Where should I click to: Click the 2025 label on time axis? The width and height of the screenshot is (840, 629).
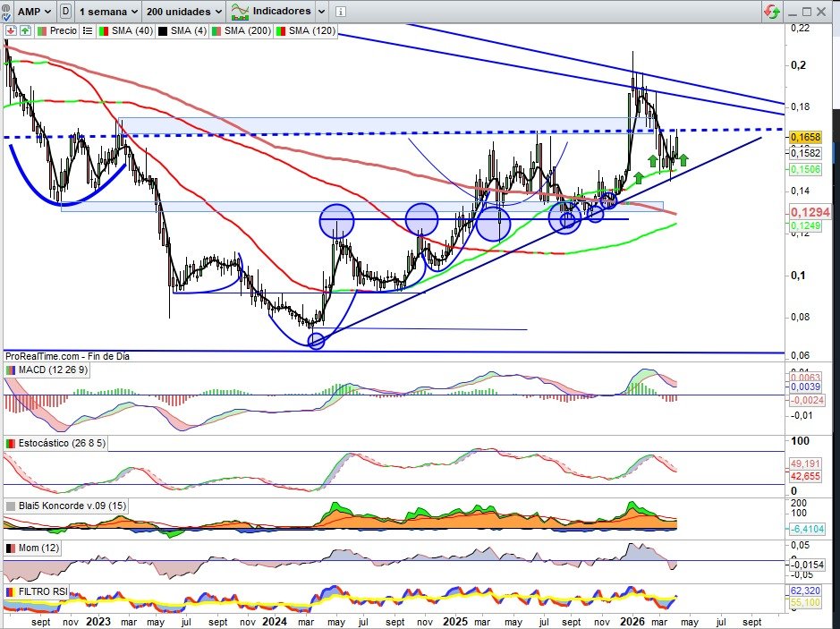455,622
